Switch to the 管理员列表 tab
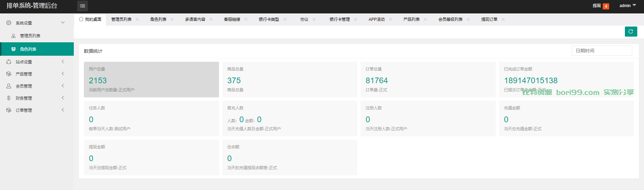Screen dimensions: 644x190 (x=121, y=19)
